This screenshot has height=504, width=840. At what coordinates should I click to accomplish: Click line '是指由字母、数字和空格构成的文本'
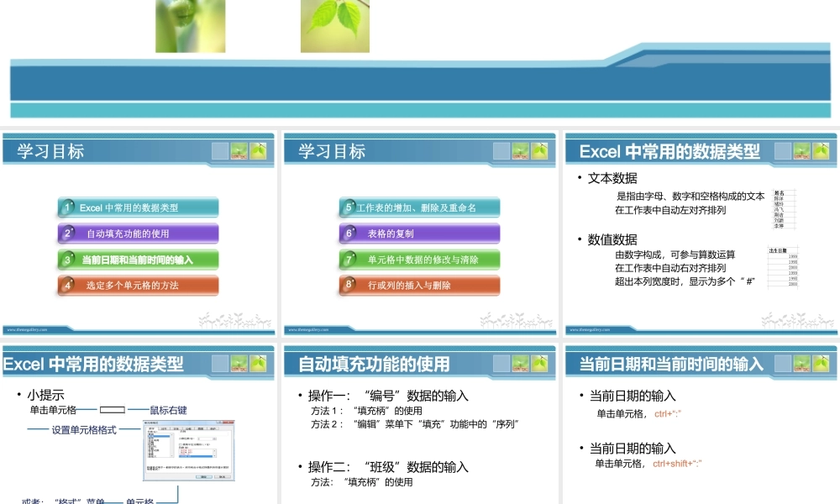click(x=690, y=197)
